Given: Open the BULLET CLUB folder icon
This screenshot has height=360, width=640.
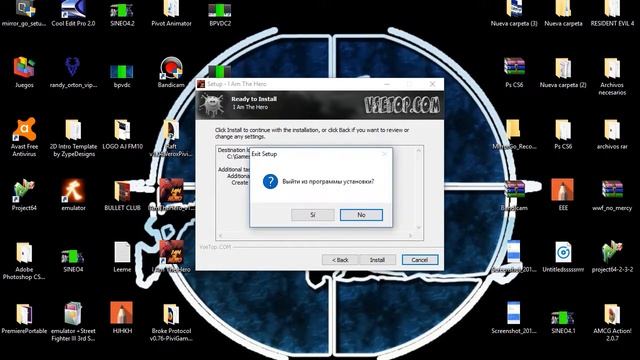Looking at the screenshot, I should tap(122, 195).
